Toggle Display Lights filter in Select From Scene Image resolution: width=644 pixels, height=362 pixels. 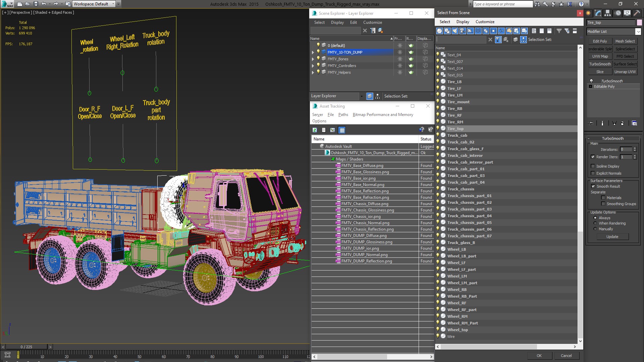click(x=455, y=31)
